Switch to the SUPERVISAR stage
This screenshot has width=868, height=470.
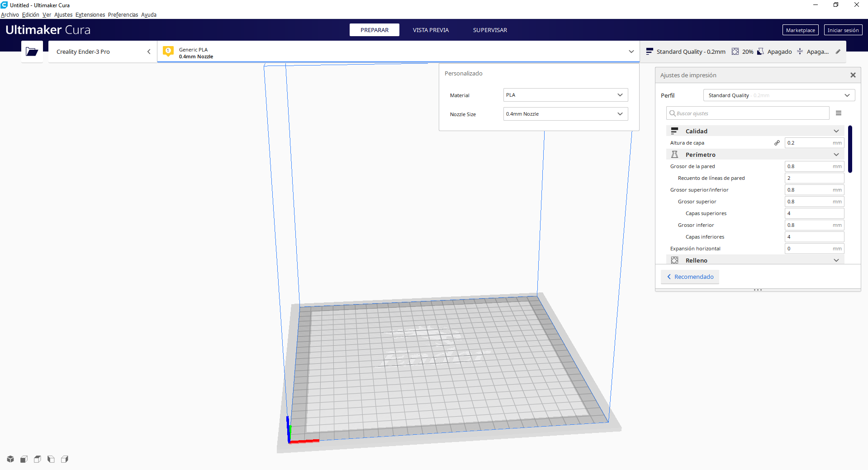point(490,30)
